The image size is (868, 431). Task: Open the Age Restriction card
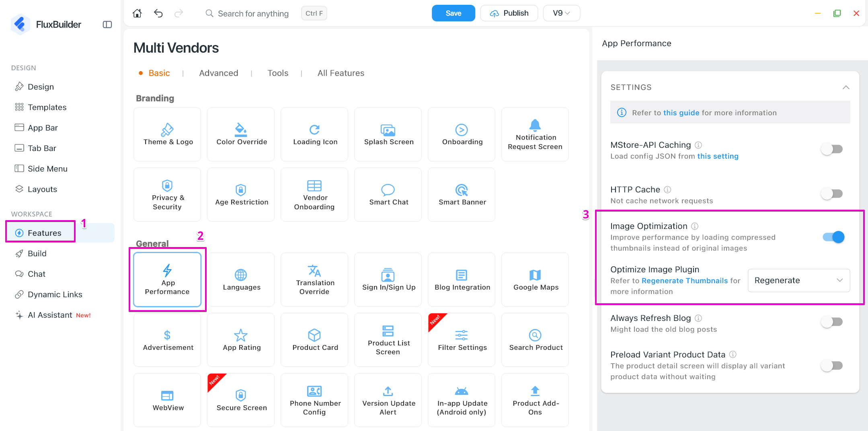[x=241, y=194]
